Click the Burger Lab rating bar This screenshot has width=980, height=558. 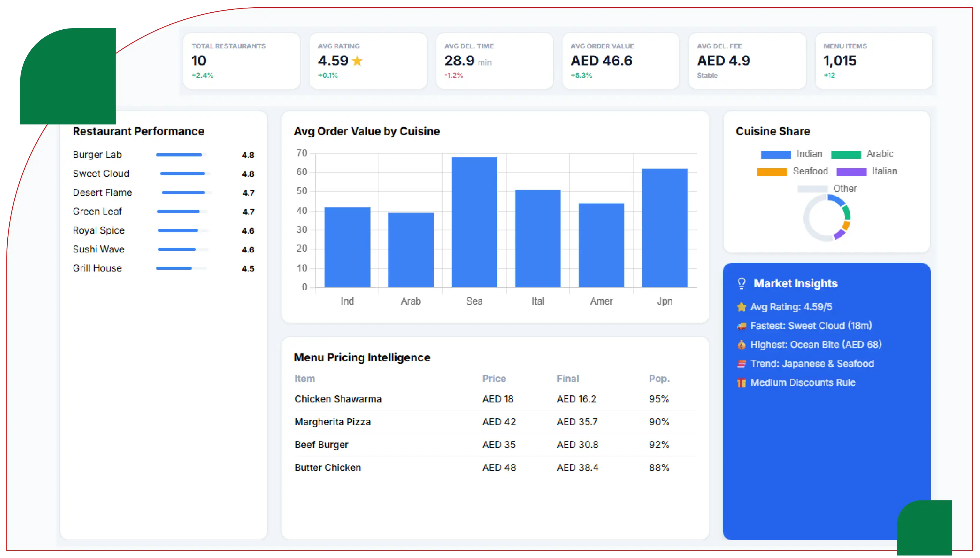click(181, 155)
